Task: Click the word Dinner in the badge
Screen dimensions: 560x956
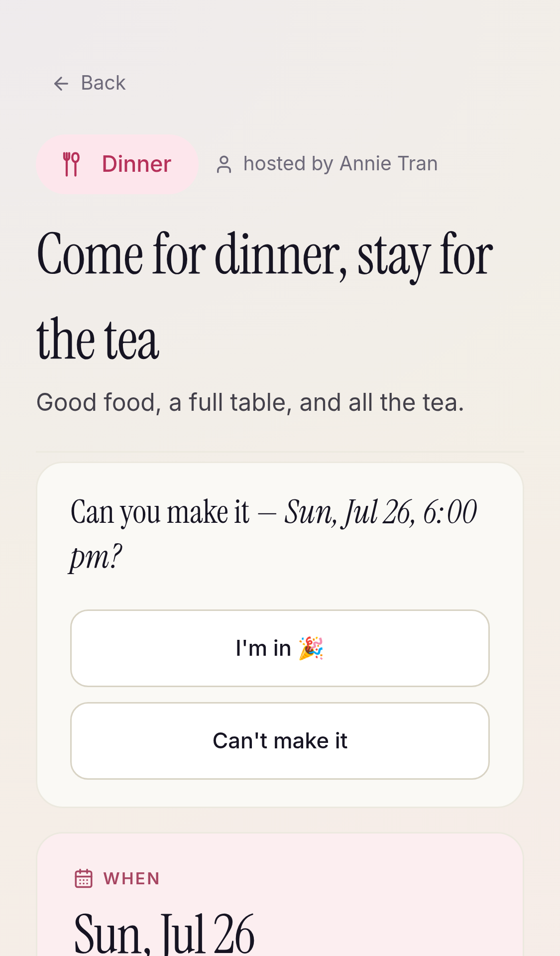Action: pyautogui.click(x=136, y=164)
